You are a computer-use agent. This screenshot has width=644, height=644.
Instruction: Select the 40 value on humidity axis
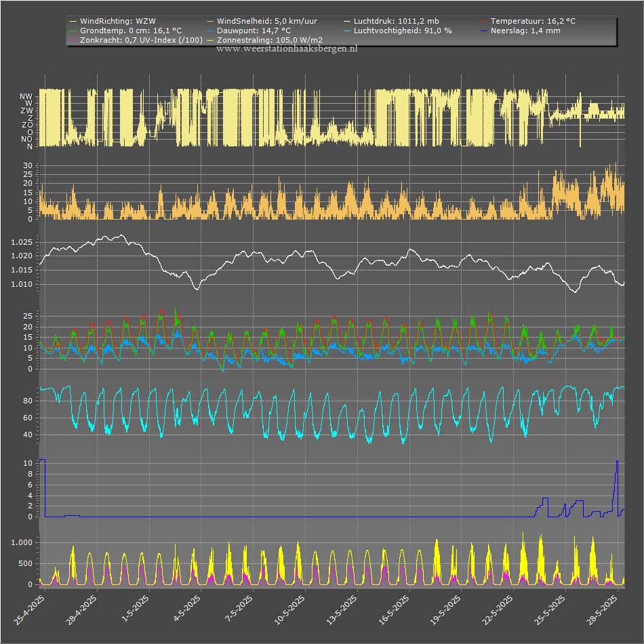click(28, 435)
